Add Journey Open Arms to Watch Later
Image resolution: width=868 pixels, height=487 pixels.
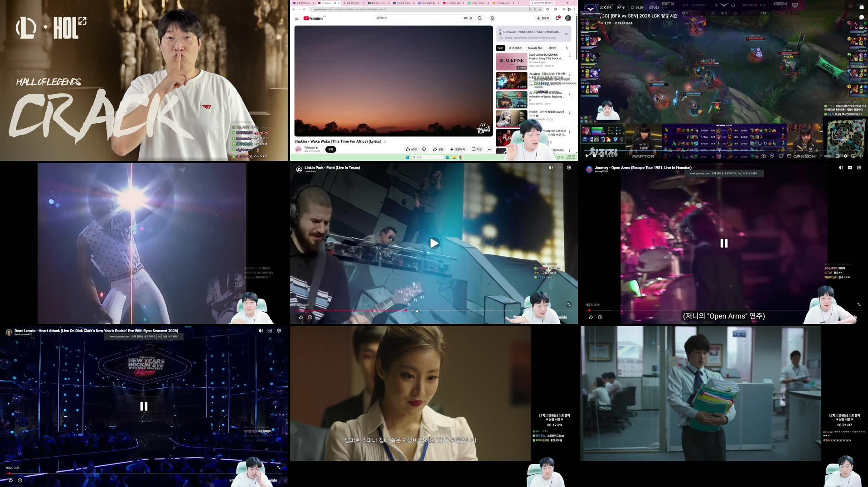click(600, 317)
